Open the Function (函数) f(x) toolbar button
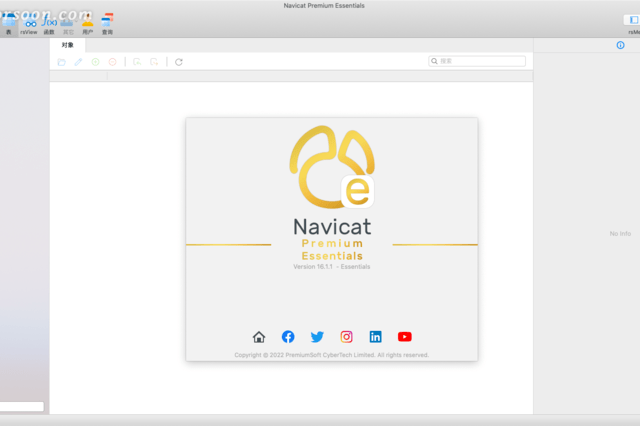 [49, 25]
